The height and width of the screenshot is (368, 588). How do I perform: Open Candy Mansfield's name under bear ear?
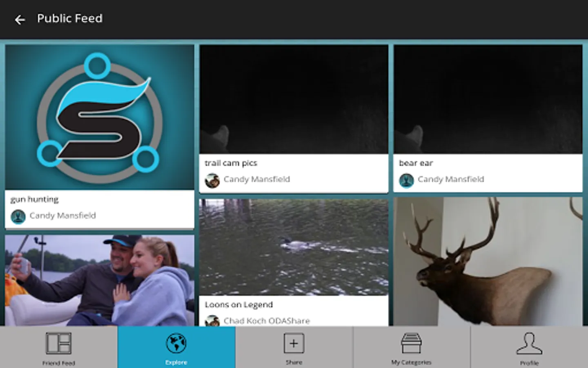point(451,179)
